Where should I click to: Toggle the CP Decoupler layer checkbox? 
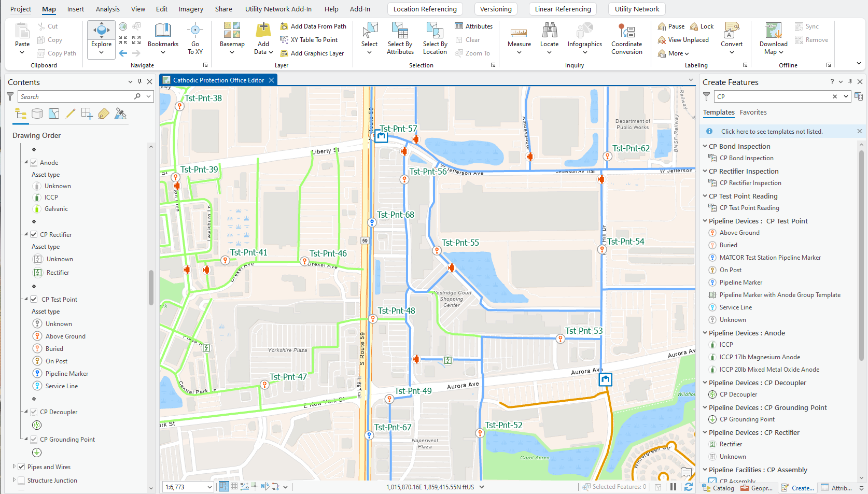coord(34,412)
